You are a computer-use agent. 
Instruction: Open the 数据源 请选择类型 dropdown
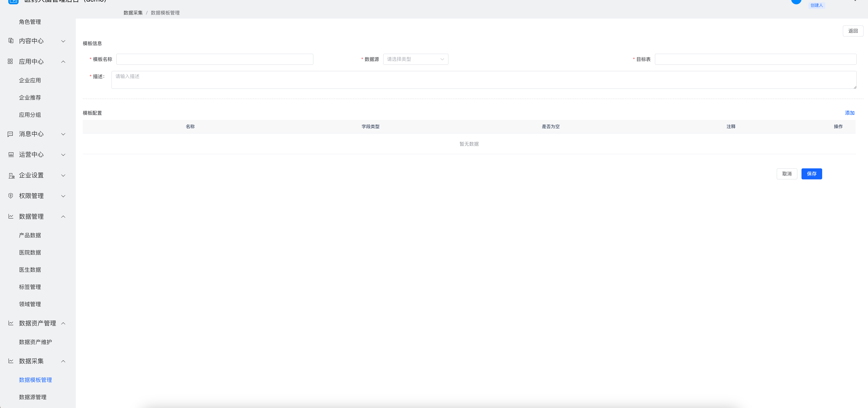pyautogui.click(x=415, y=59)
